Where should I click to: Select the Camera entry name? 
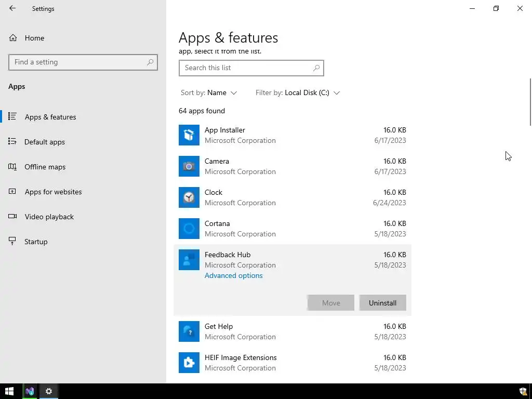[x=217, y=161]
